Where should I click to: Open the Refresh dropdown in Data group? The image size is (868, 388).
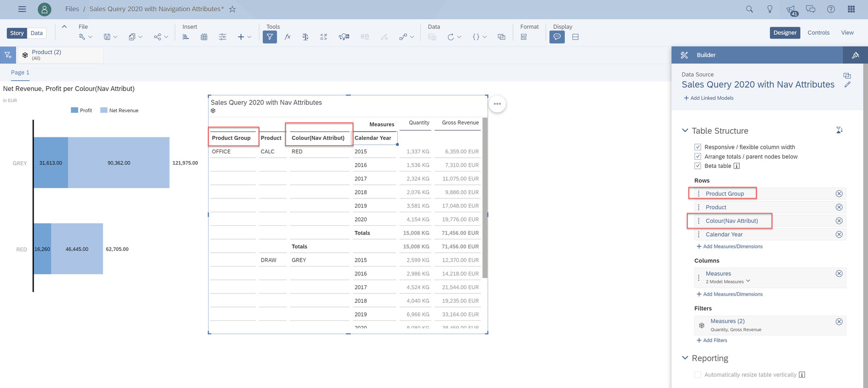point(454,37)
